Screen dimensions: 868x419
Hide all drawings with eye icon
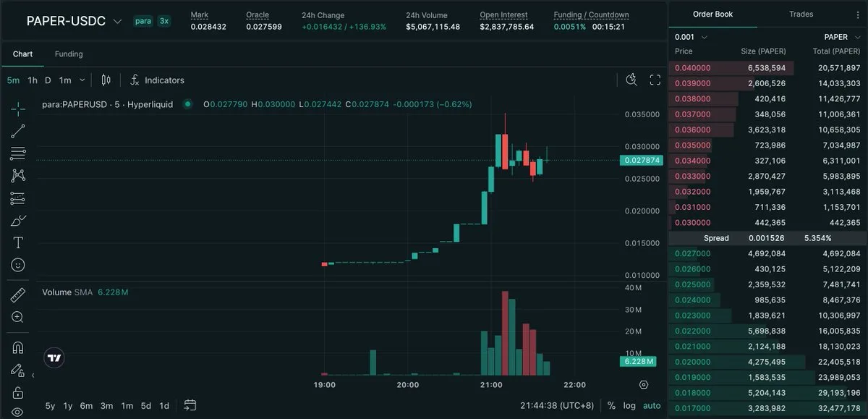pos(18,412)
